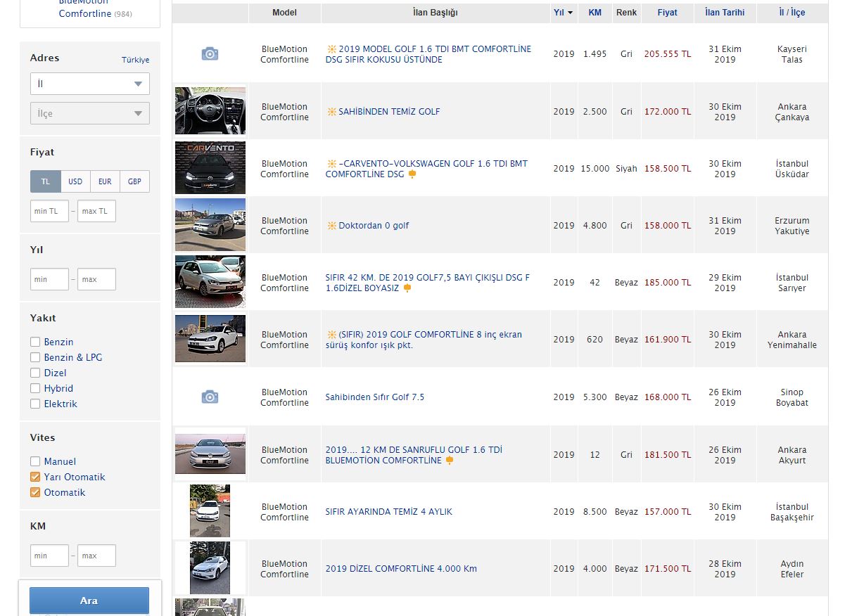852x616 pixels.
Task: Open the İl province dropdown
Action: pyautogui.click(x=90, y=84)
